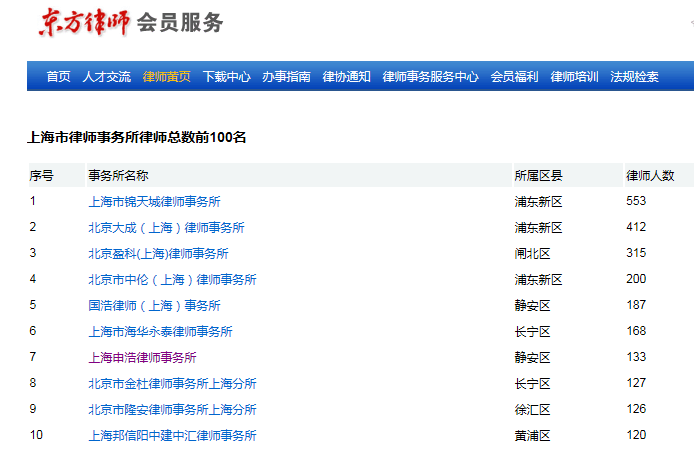Open the 首页 menu item

pos(58,77)
